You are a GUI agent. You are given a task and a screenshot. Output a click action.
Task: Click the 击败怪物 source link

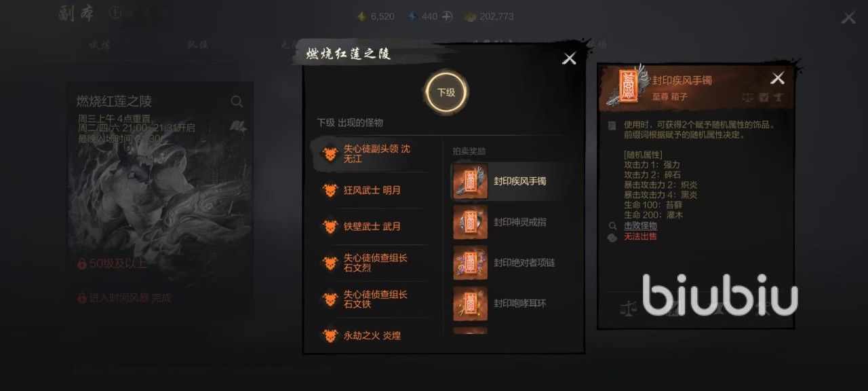coord(640,225)
